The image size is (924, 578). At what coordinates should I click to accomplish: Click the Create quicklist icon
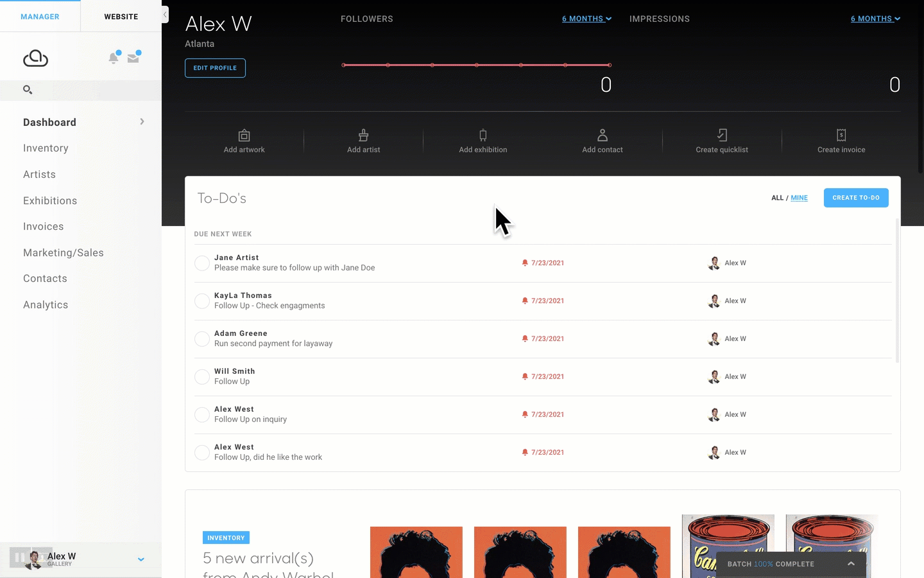coord(722,136)
